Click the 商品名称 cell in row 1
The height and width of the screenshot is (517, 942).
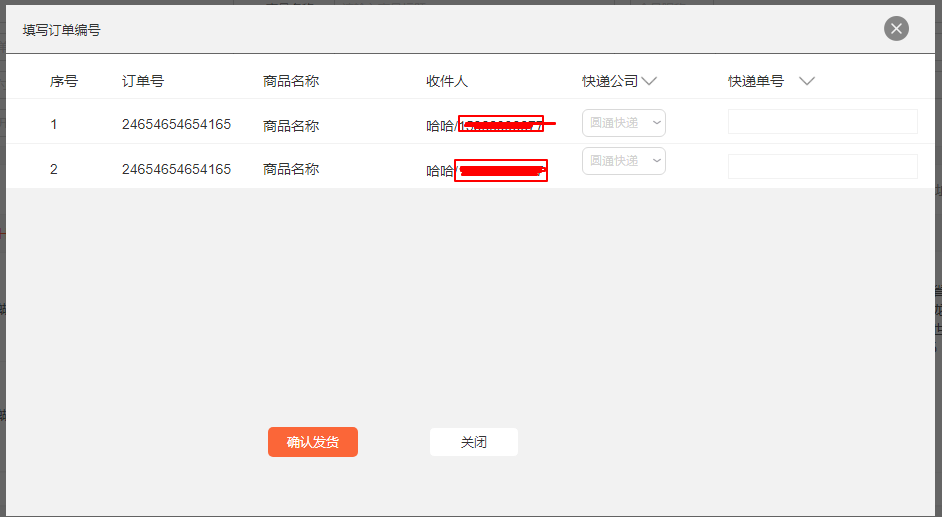[x=291, y=126]
